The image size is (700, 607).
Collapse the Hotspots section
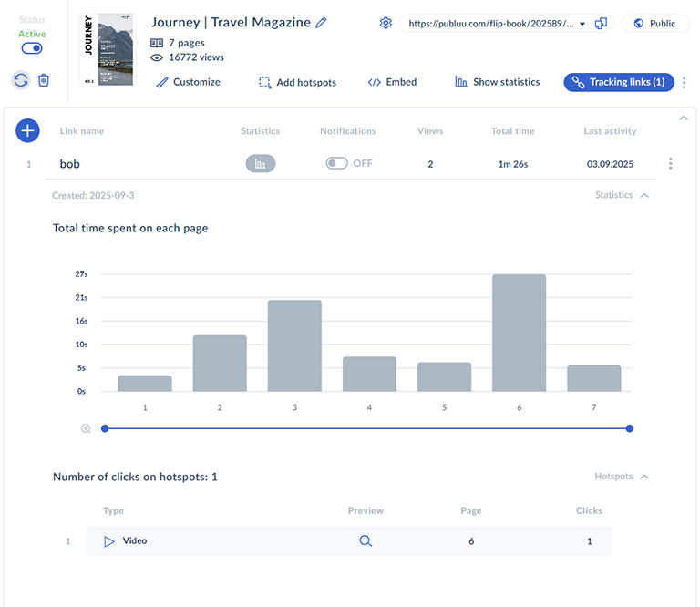[622, 477]
